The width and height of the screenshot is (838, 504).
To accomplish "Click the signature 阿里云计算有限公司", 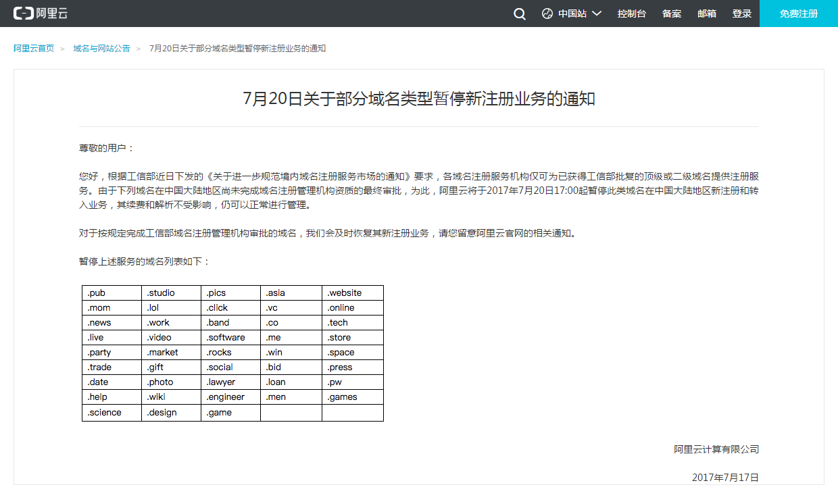I will (716, 449).
